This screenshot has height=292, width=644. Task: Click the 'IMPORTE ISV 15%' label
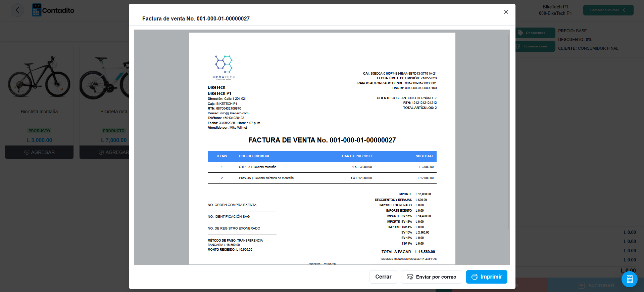[x=399, y=216]
